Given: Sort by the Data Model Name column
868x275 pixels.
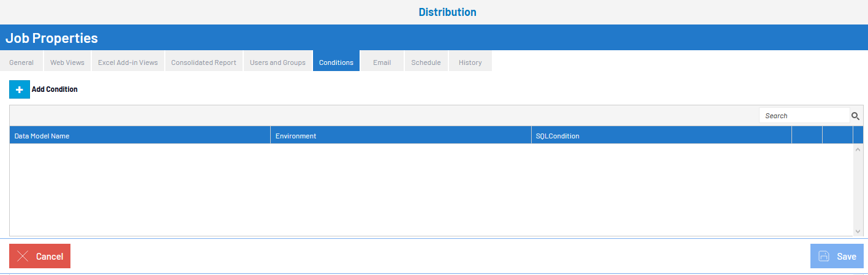Looking at the screenshot, I should (42, 136).
